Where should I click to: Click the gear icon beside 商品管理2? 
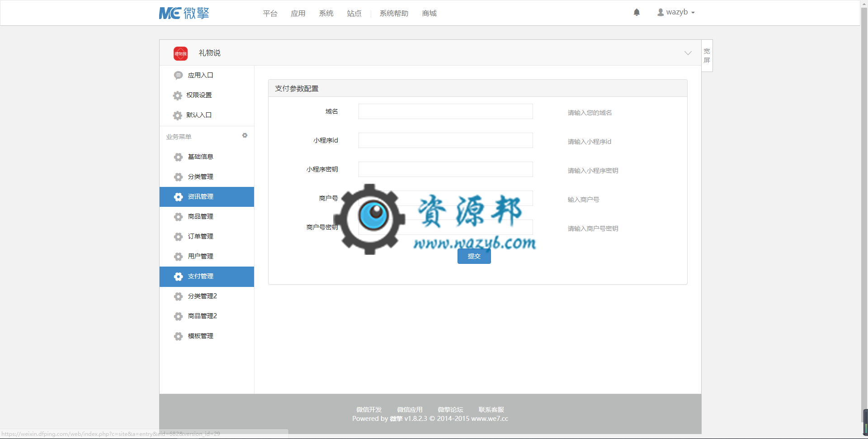pyautogui.click(x=178, y=316)
